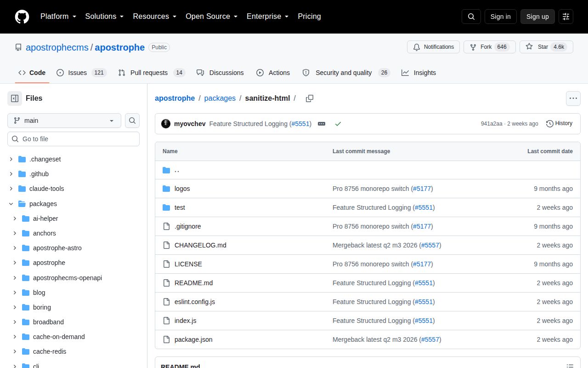Click the .gitignore file icon

click(x=166, y=226)
